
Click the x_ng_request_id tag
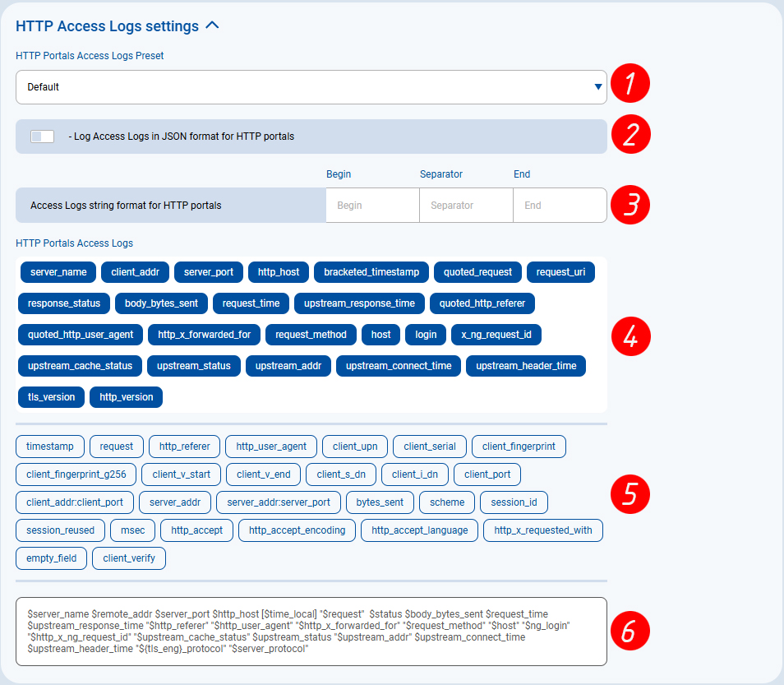(496, 335)
